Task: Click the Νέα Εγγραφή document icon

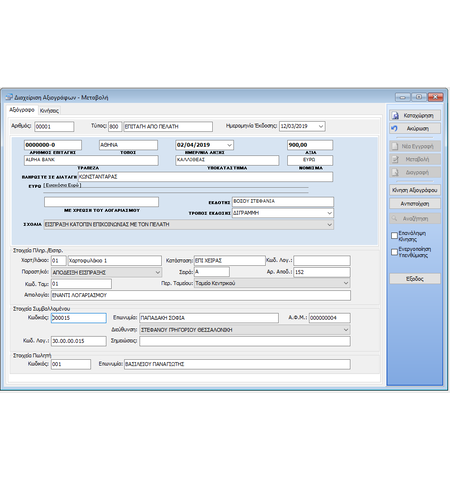Action: (x=395, y=146)
